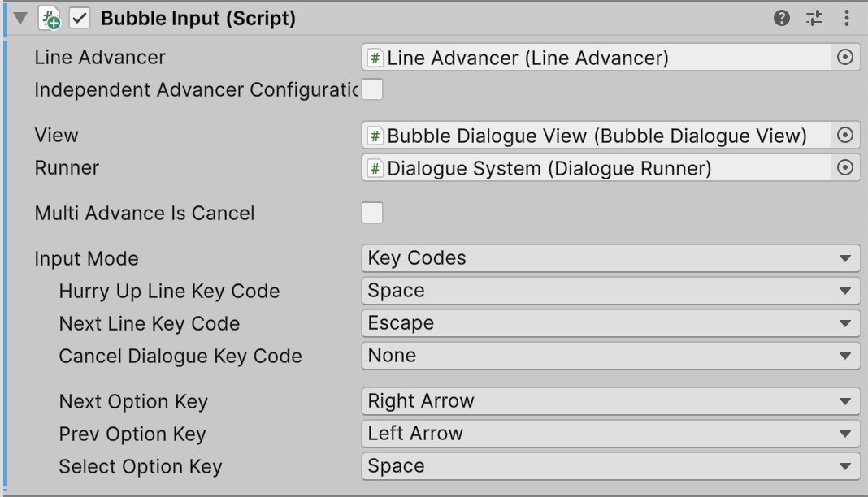Open the Cancel Dialogue Key Code dropdown
This screenshot has height=497, width=868.
(610, 356)
